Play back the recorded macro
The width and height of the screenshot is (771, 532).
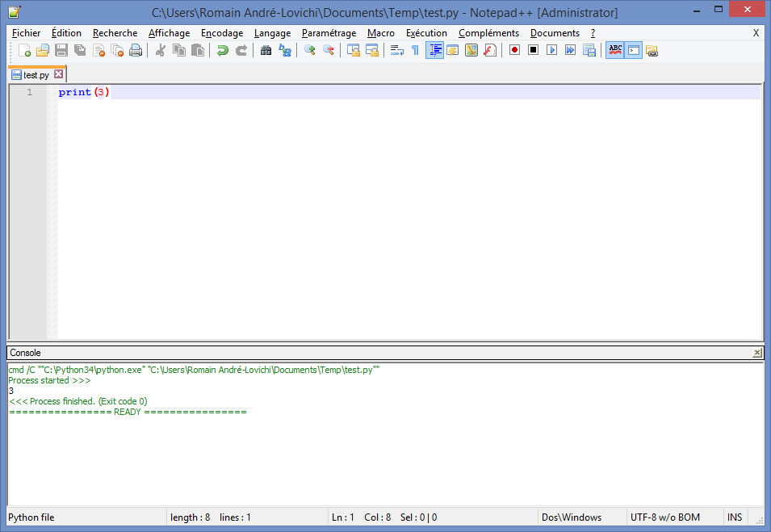point(551,50)
